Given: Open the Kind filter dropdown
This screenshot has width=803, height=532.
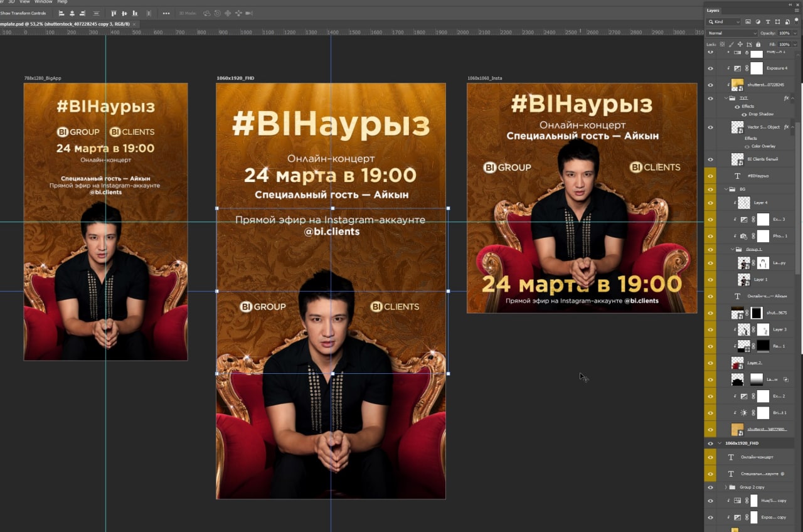Looking at the screenshot, I should coord(723,22).
